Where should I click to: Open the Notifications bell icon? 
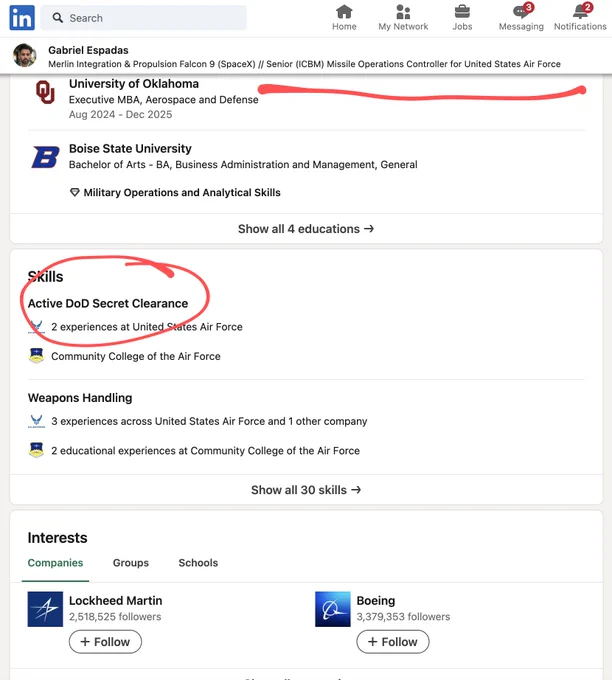coord(581,11)
